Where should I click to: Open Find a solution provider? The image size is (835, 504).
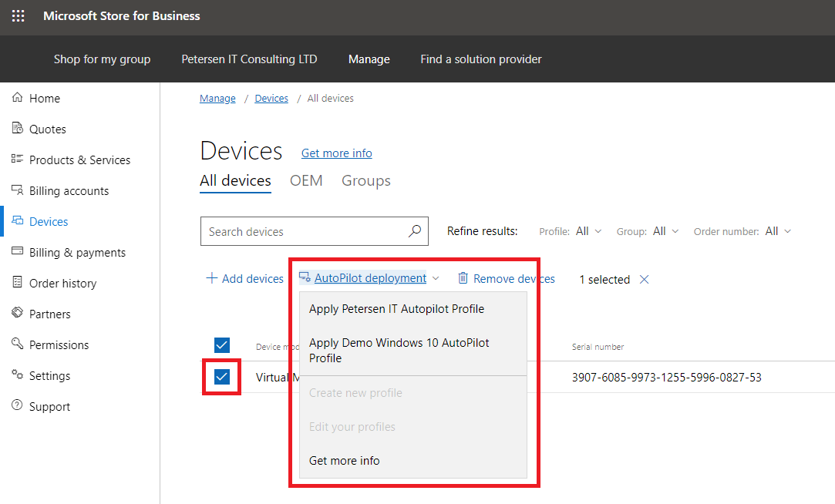pos(481,59)
